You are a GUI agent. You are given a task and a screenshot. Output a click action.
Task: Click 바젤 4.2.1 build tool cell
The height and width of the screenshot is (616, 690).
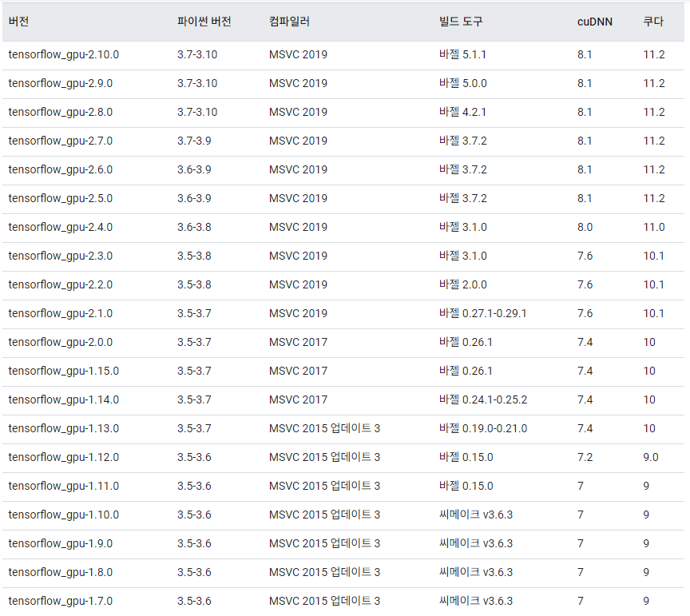(462, 113)
